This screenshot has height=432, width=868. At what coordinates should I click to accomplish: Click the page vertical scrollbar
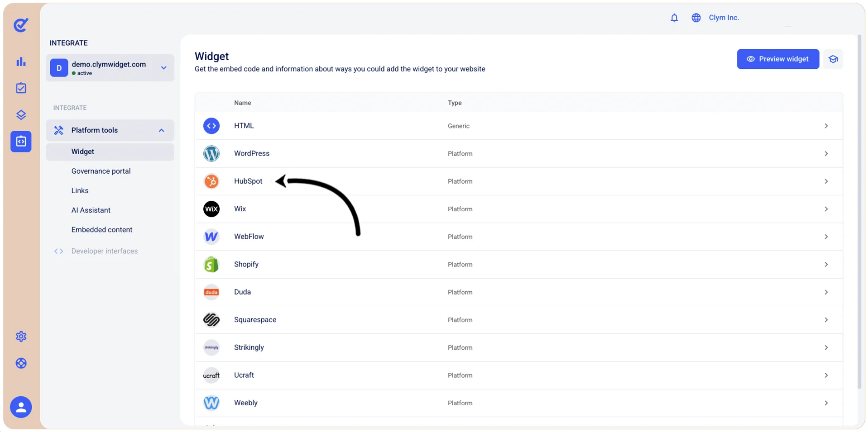click(859, 212)
